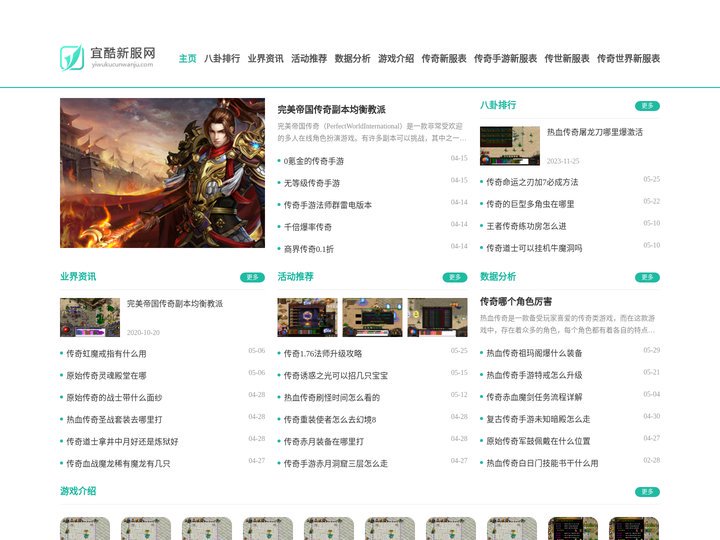
Task: Open 游戏介绍 from the top navigation
Action: (x=396, y=58)
